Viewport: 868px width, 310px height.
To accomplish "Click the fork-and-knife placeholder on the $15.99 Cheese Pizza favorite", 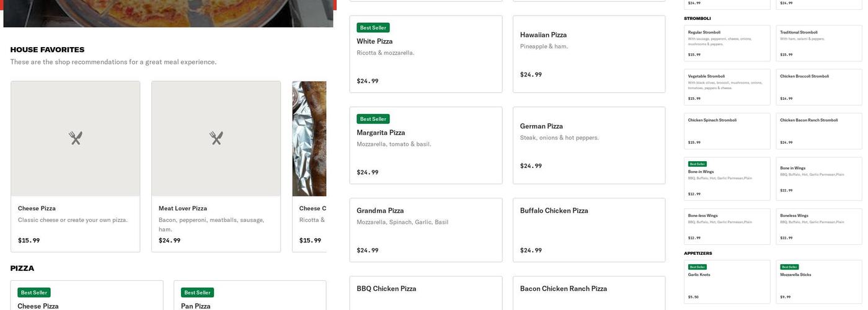I will tap(76, 138).
